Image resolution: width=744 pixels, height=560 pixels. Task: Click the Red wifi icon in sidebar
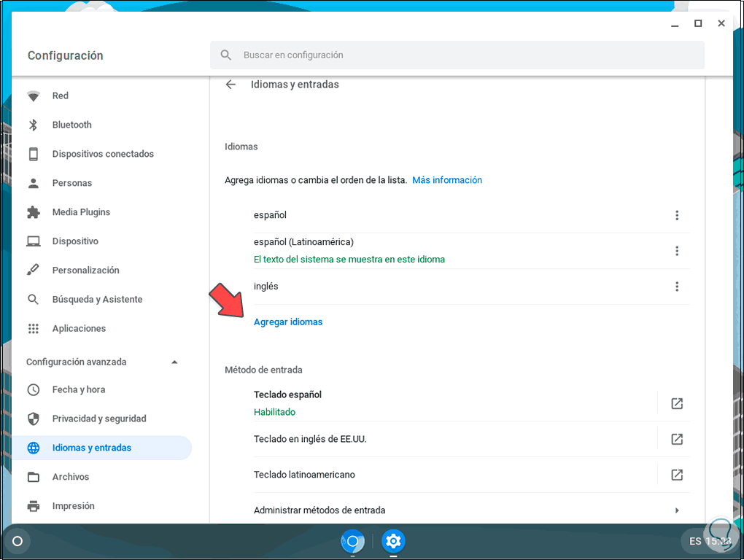[34, 96]
